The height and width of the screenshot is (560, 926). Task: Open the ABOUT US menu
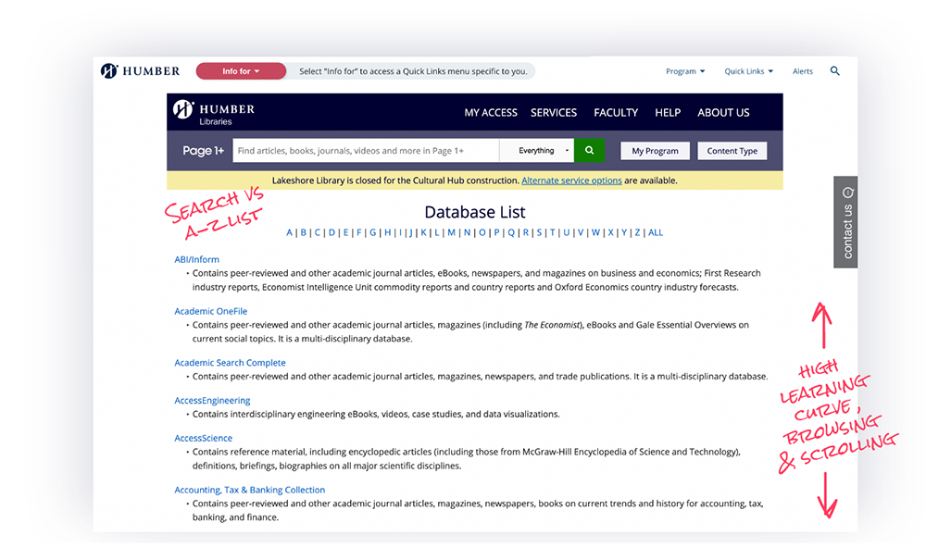pyautogui.click(x=723, y=113)
